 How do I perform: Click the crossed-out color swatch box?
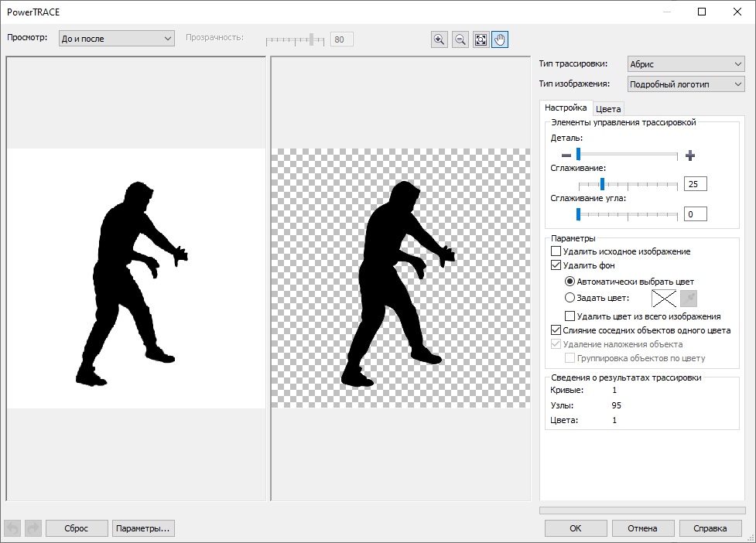(663, 298)
